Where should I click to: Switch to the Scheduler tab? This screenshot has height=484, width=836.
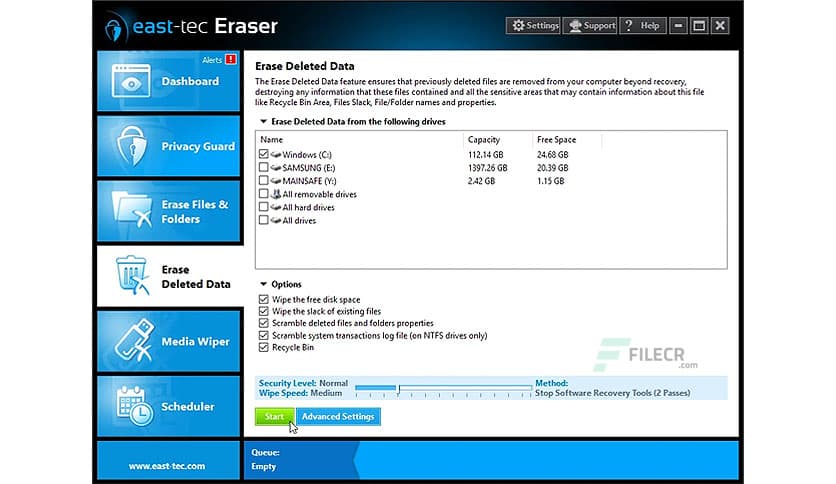coord(168,406)
